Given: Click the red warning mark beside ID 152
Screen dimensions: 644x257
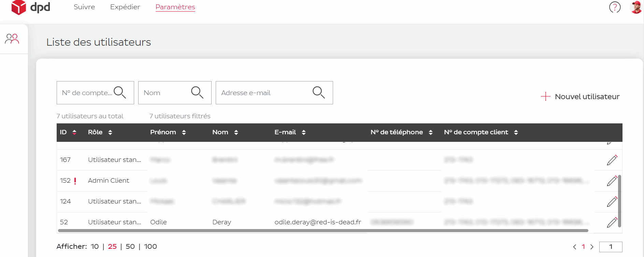Looking at the screenshot, I should pos(75,181).
